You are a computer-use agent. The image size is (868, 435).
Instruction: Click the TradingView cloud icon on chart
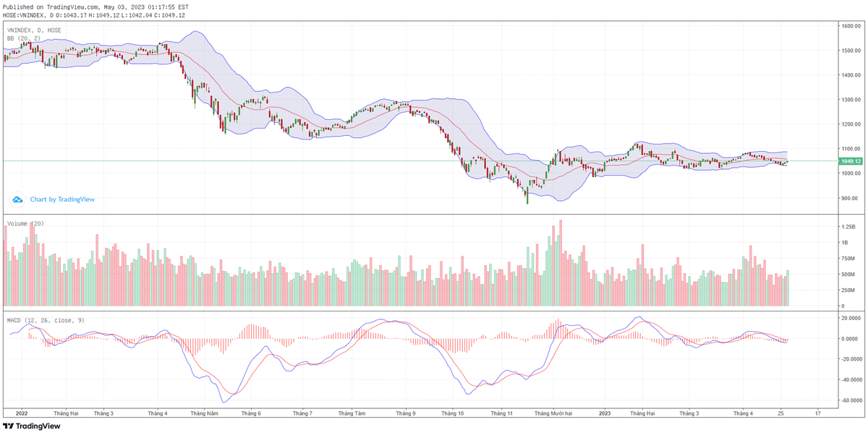pyautogui.click(x=17, y=199)
